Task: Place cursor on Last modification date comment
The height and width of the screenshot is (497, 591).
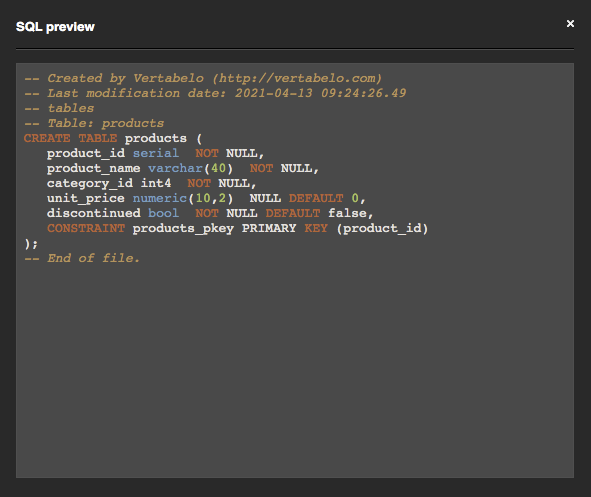Action: point(215,93)
